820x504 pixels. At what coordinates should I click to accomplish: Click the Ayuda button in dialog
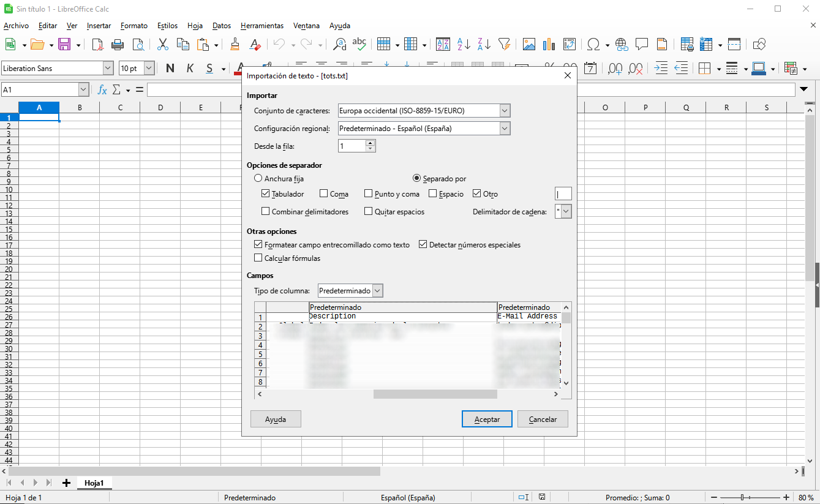276,419
